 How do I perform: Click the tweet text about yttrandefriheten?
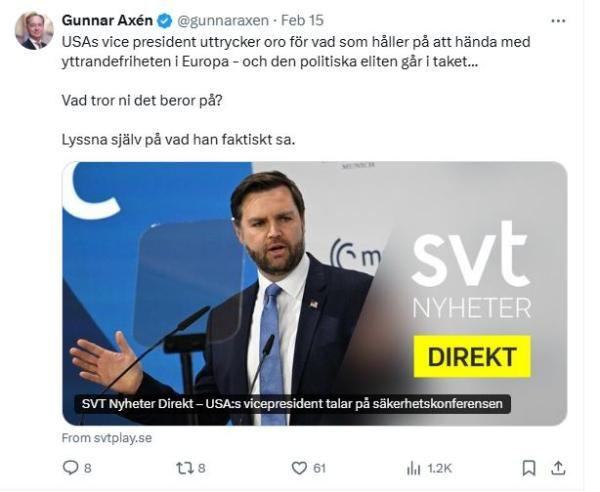tap(296, 51)
